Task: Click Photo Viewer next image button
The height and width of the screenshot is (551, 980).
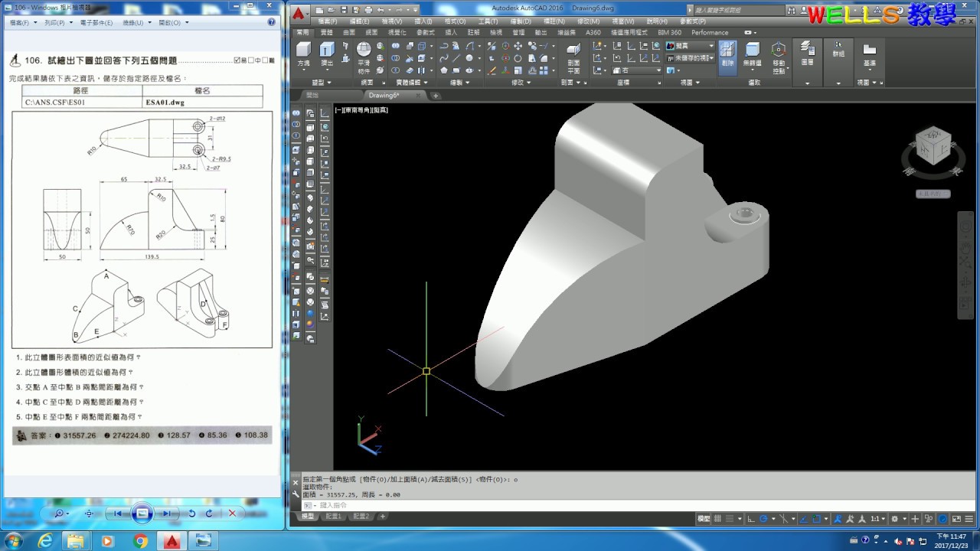Action: point(166,514)
